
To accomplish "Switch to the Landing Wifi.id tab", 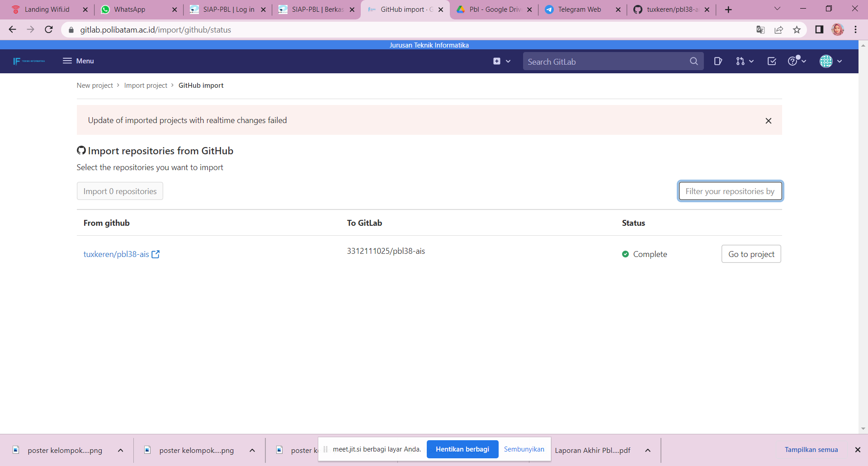I will coord(47,10).
